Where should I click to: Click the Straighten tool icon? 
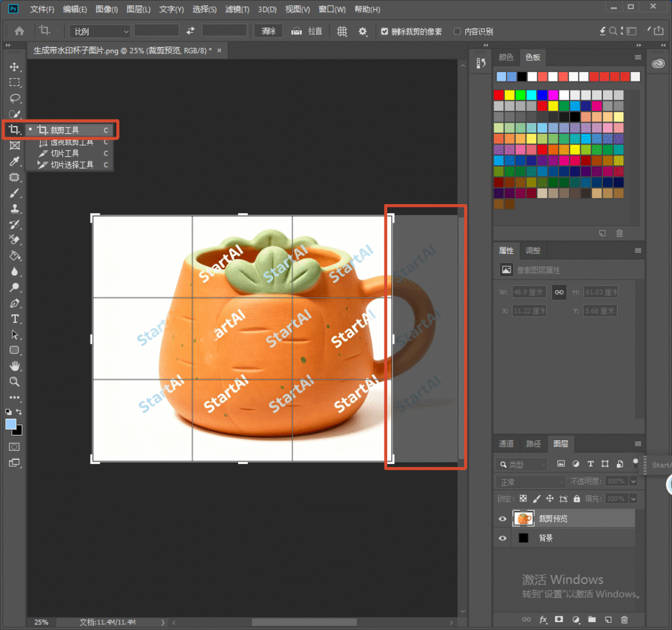[297, 31]
